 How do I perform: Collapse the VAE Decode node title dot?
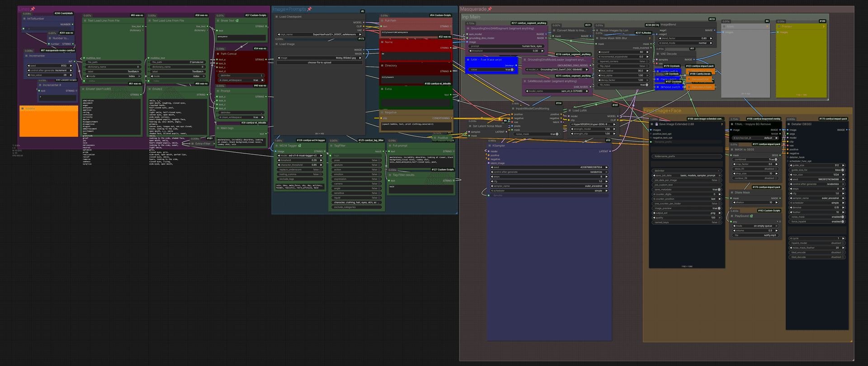click(658, 54)
